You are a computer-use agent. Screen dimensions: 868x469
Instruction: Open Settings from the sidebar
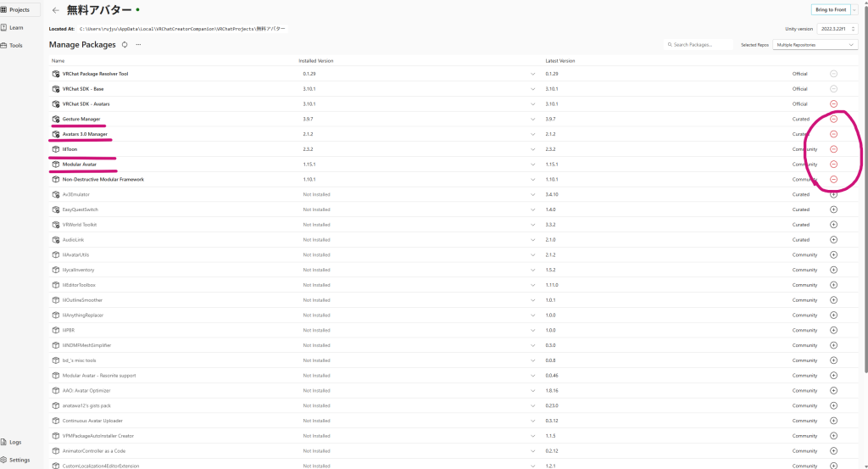(x=19, y=460)
